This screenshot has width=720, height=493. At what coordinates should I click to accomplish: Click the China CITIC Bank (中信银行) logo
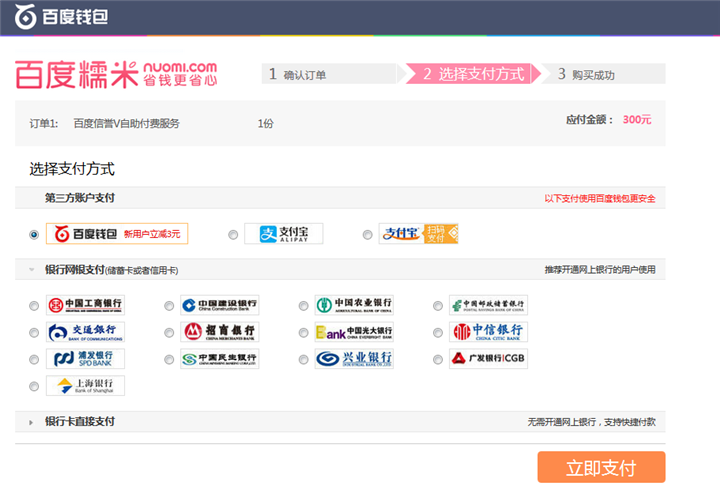point(488,332)
